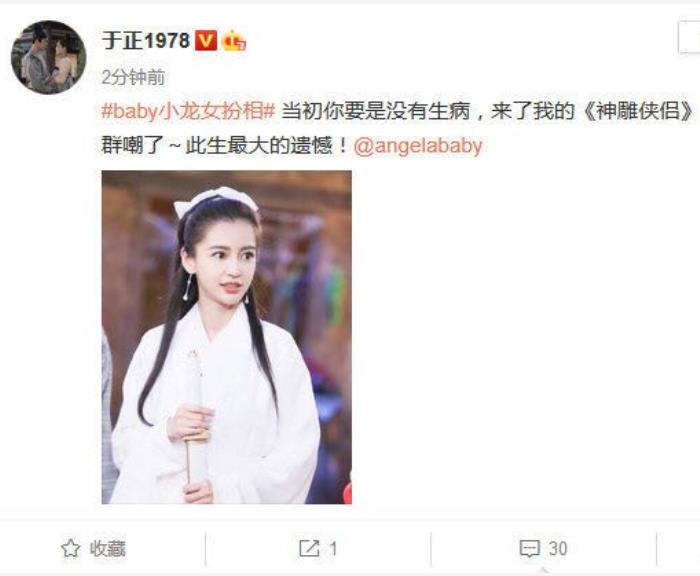700x576 pixels.
Task: Open the @angelababy mention link
Action: [x=418, y=146]
